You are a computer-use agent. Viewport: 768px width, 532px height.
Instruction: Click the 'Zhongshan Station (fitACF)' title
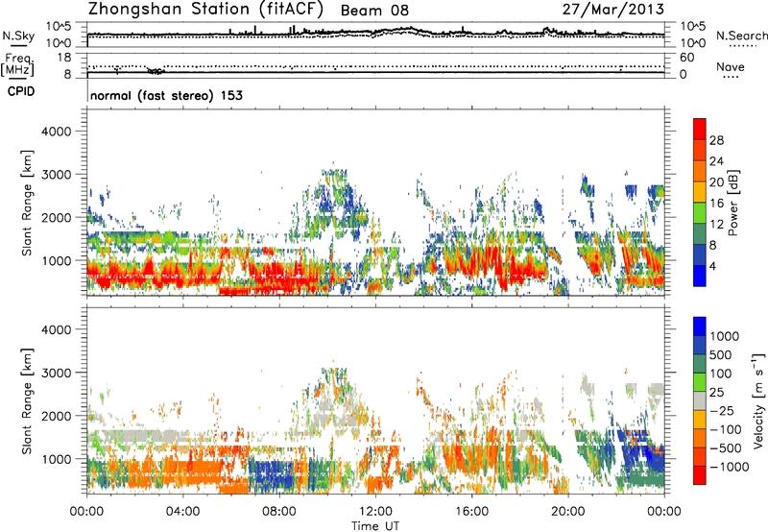(x=205, y=10)
